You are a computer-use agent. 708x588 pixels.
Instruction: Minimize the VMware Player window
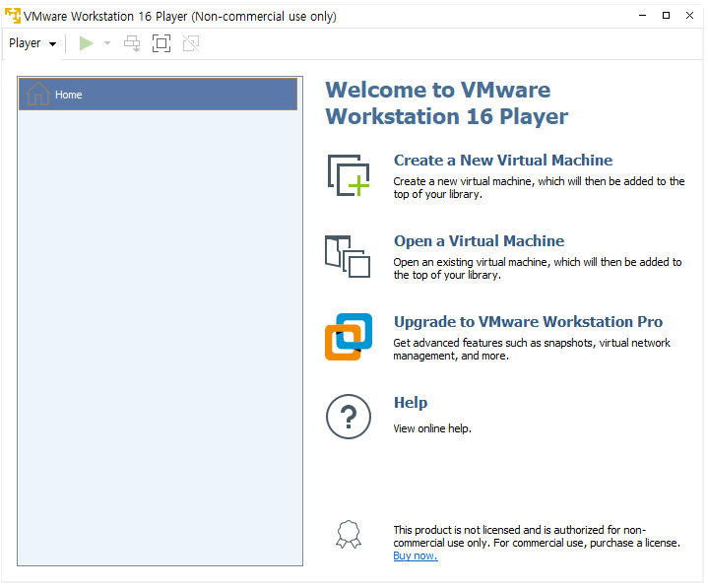643,16
